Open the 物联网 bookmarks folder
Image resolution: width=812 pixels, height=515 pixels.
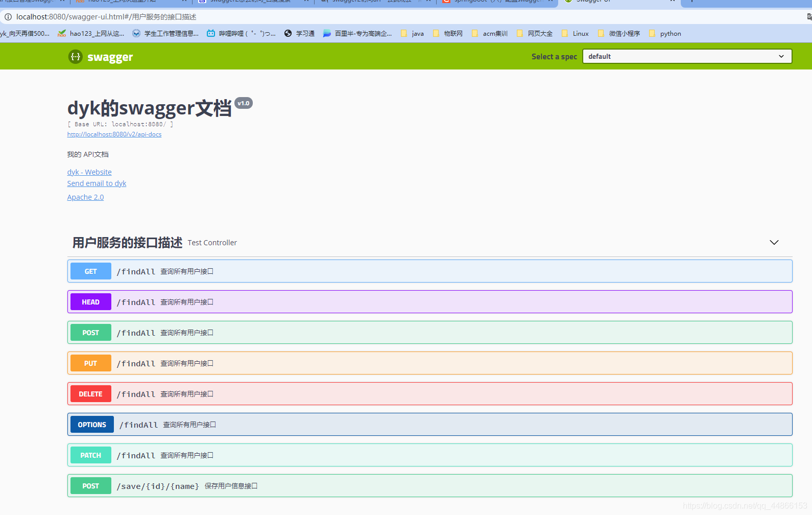(448, 34)
